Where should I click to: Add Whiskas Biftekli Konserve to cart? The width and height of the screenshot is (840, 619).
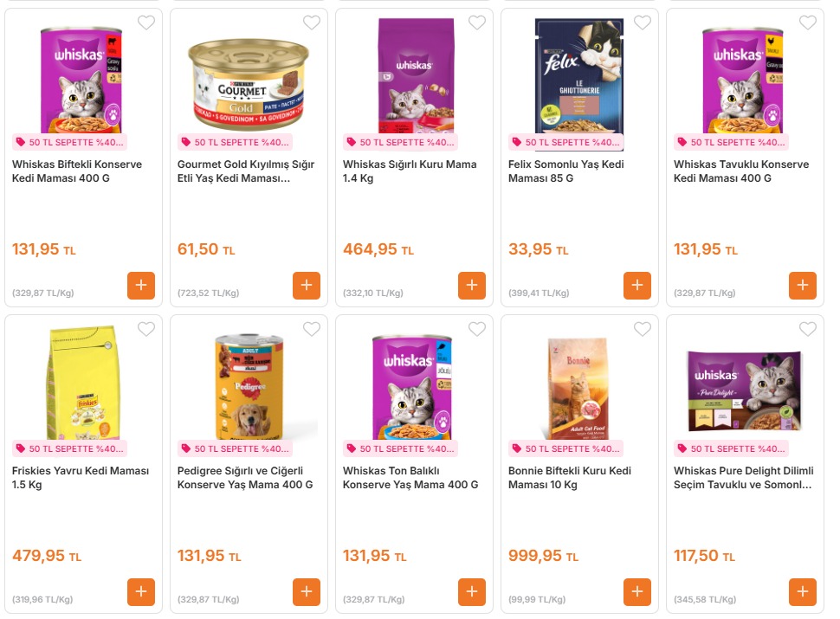click(141, 286)
